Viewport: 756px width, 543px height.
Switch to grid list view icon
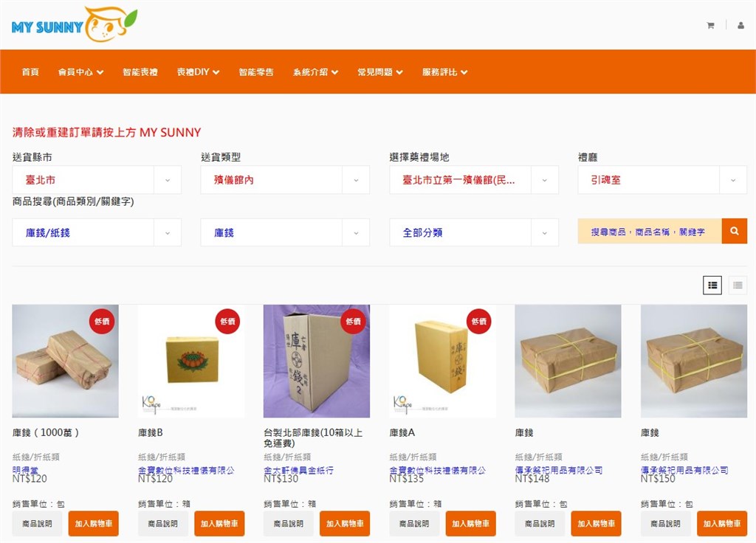pyautogui.click(x=712, y=286)
